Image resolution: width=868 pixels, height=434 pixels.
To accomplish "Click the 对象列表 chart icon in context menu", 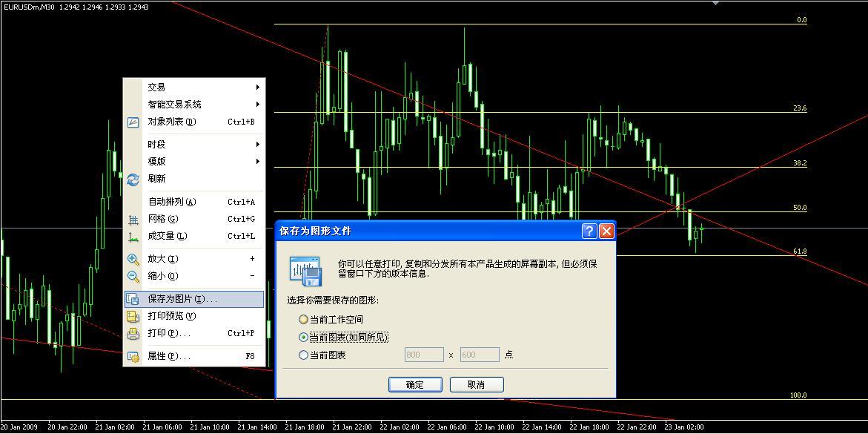I will tap(133, 122).
